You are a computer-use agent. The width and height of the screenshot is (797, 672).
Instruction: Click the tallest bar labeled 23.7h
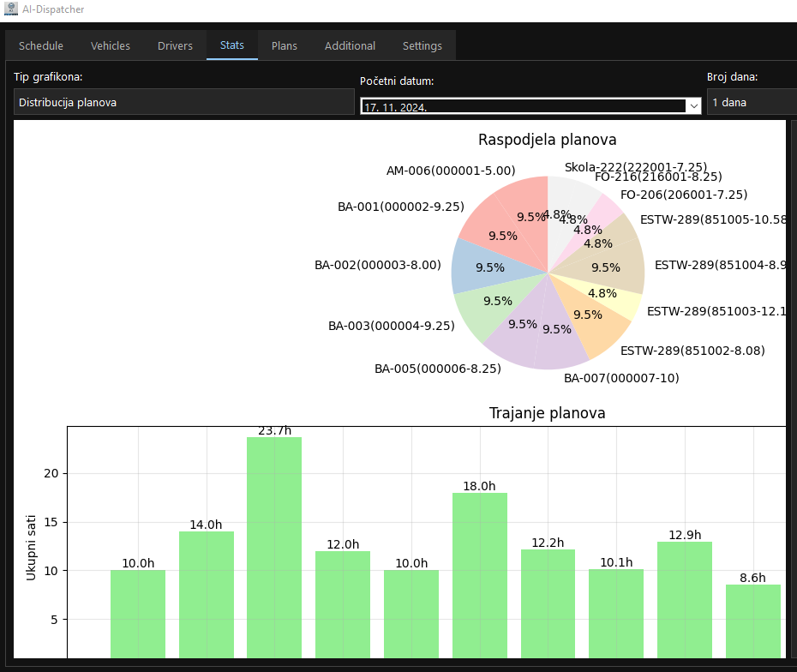click(274, 547)
